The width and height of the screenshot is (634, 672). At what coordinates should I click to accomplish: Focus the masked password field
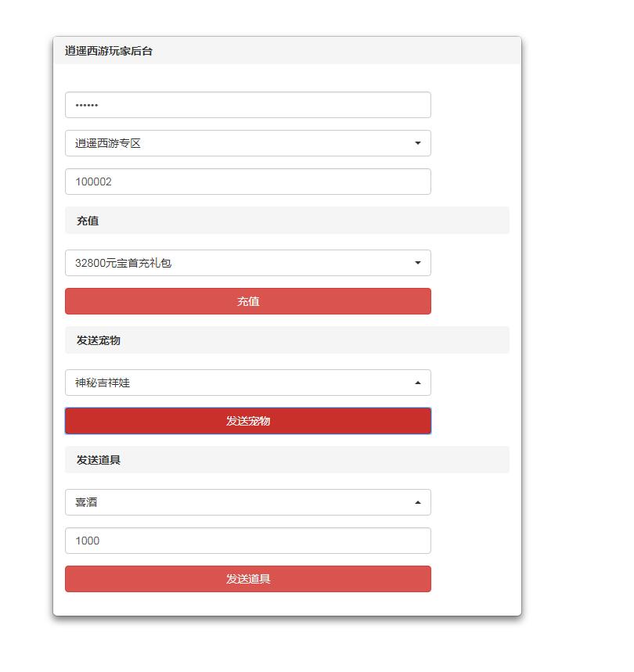(x=247, y=105)
